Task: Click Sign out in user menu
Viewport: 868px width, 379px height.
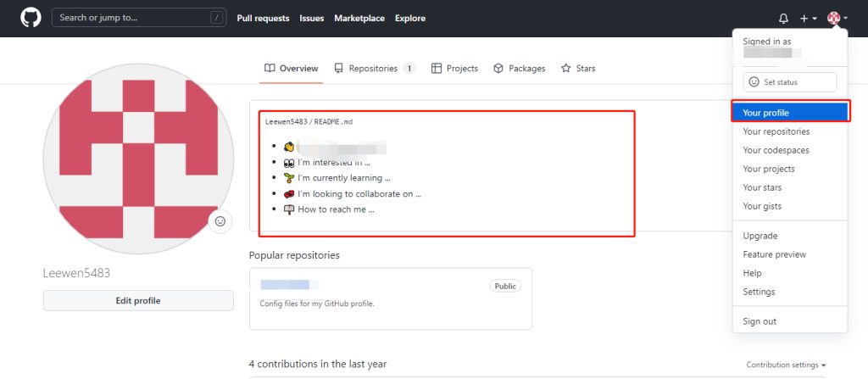Action: tap(790, 321)
